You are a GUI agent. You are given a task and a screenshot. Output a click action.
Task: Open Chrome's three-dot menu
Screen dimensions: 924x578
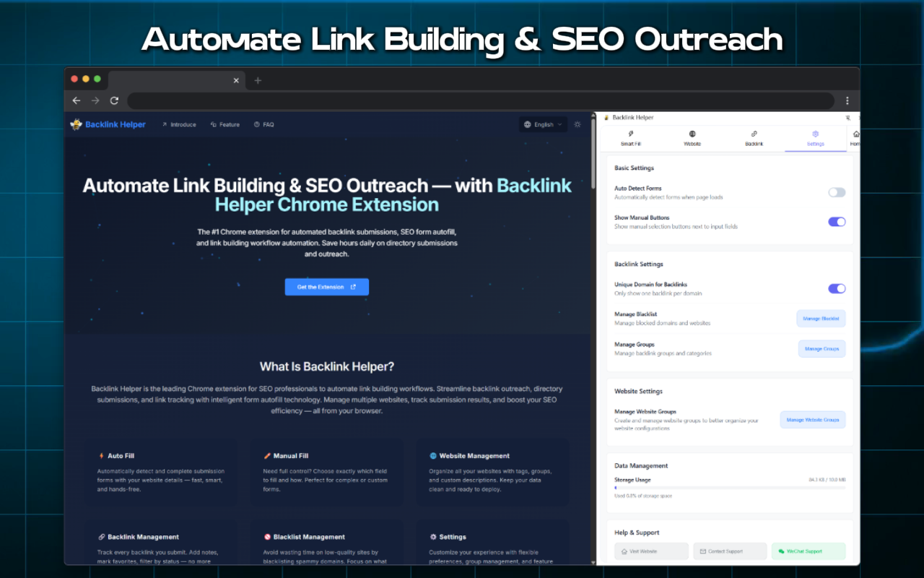point(847,100)
